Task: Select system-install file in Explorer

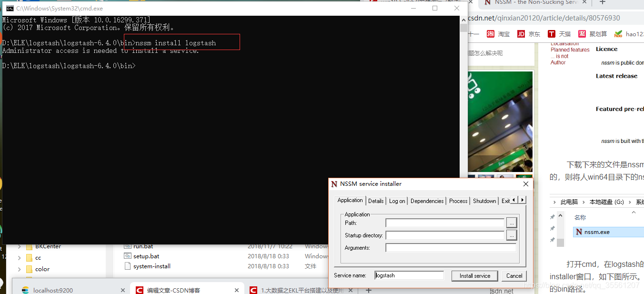Action: click(152, 266)
